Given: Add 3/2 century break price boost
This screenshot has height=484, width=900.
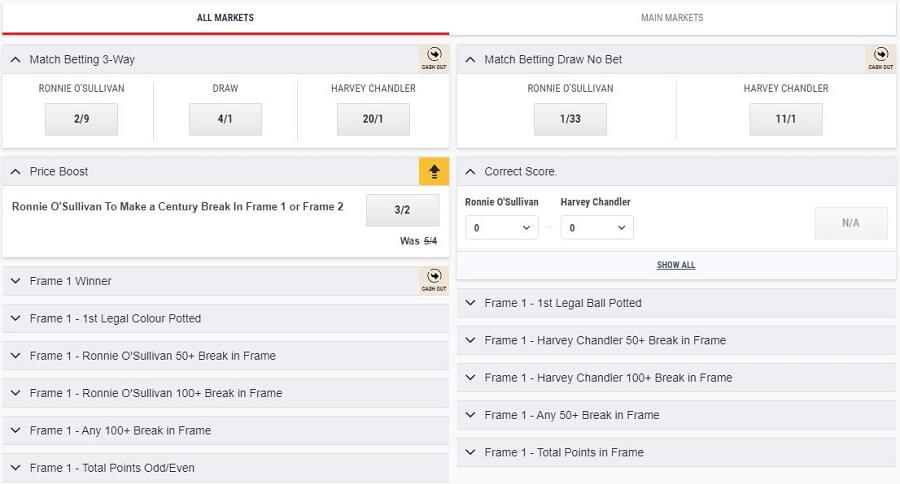Looking at the screenshot, I should point(402,210).
